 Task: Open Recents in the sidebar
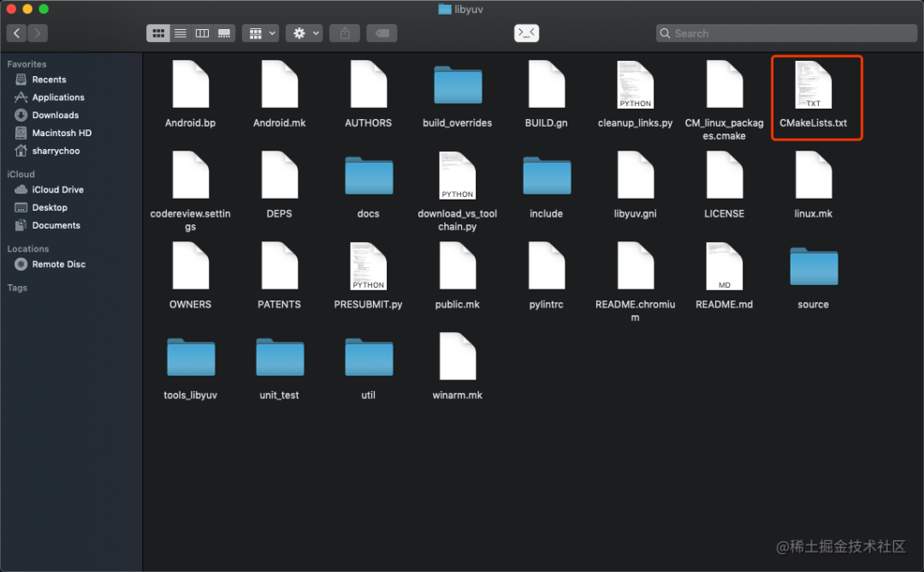[x=49, y=80]
